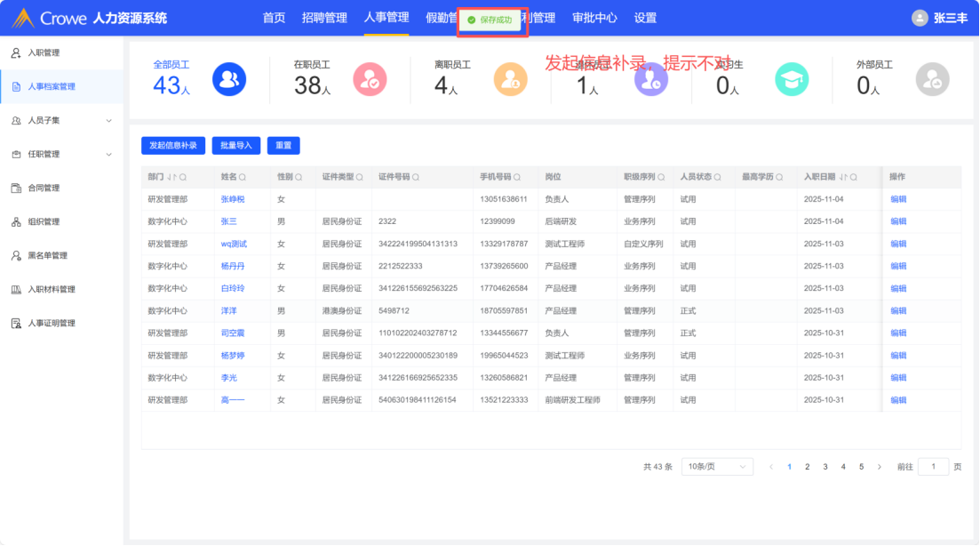The image size is (980, 546).
Task: Click the 批量导入 button
Action: point(236,145)
